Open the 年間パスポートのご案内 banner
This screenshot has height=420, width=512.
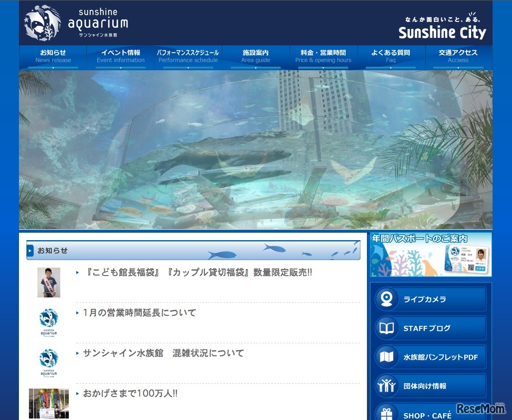(431, 255)
